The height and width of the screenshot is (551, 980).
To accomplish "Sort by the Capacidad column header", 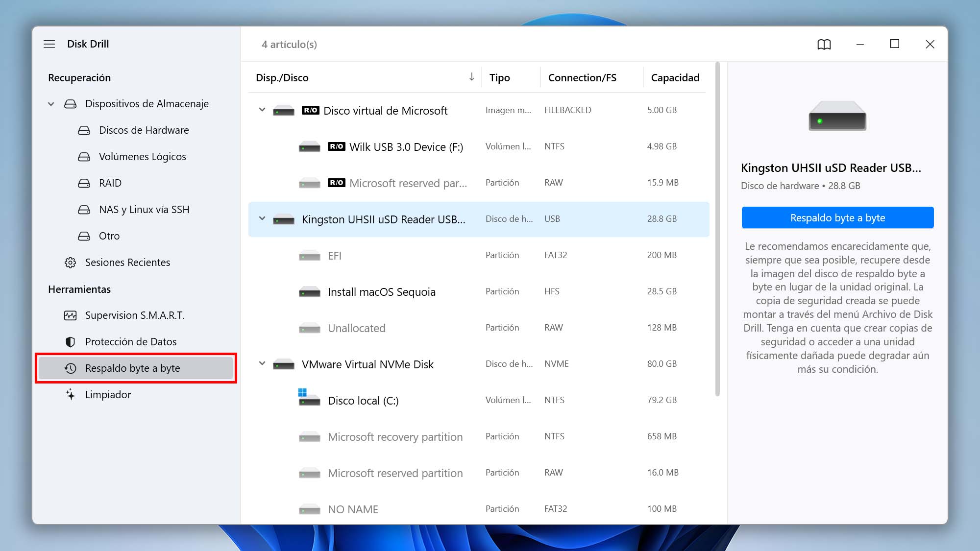I will point(675,78).
